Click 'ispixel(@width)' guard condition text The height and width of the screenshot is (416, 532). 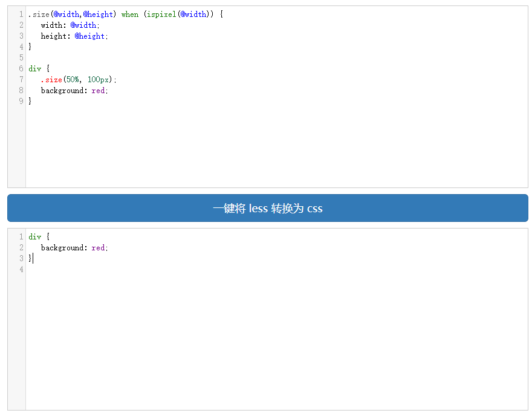pos(178,15)
